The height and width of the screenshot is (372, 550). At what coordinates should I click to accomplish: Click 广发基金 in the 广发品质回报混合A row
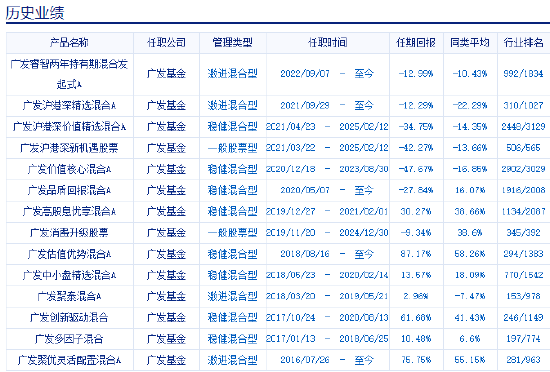tap(166, 190)
